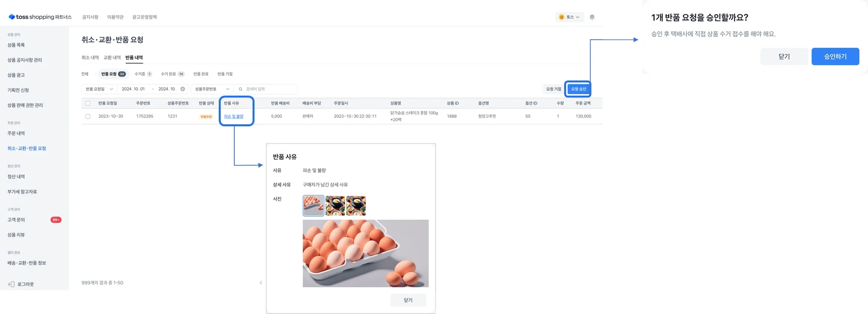Check the row checkbox for order 1752285

point(88,116)
